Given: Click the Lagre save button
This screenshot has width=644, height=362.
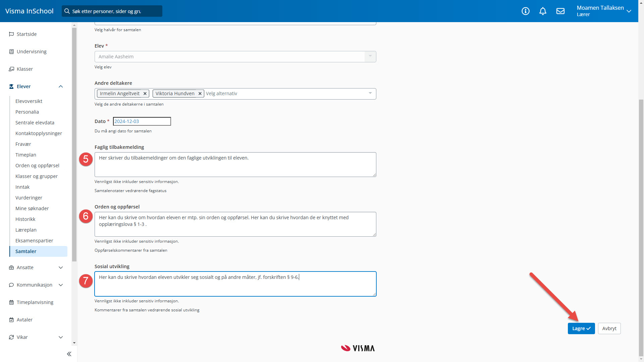Looking at the screenshot, I should point(581,328).
